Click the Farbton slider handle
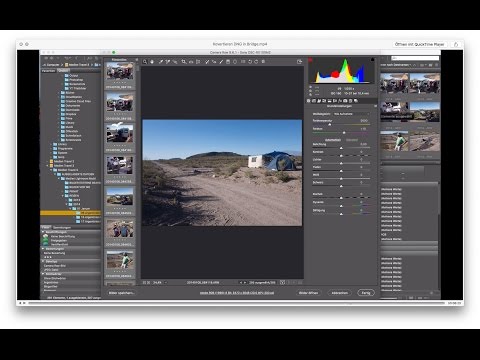The width and height of the screenshot is (480, 360). tap(344, 133)
